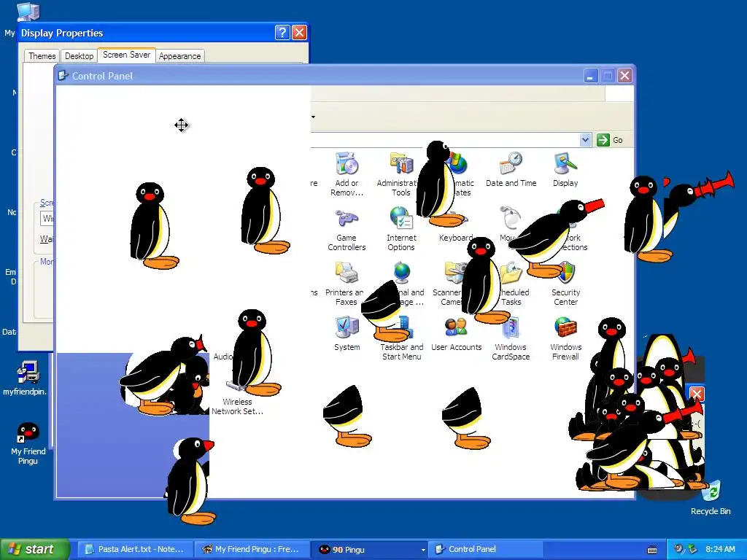Open the 90 Pingu taskbar group
The height and width of the screenshot is (560, 747).
click(x=370, y=550)
